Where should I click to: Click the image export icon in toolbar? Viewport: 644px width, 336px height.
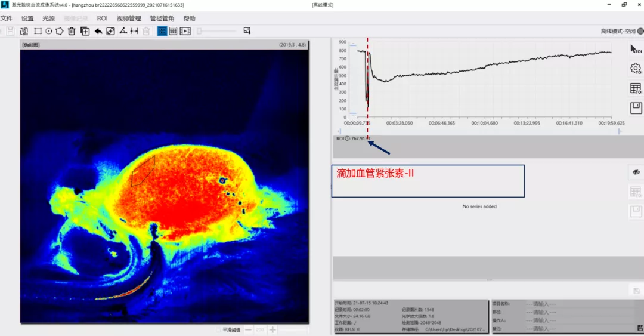click(247, 31)
